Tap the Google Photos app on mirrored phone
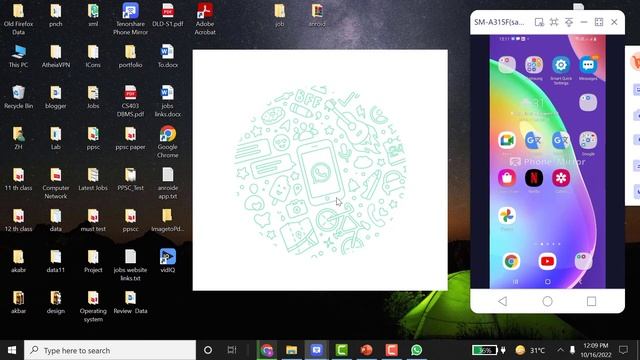 (507, 216)
